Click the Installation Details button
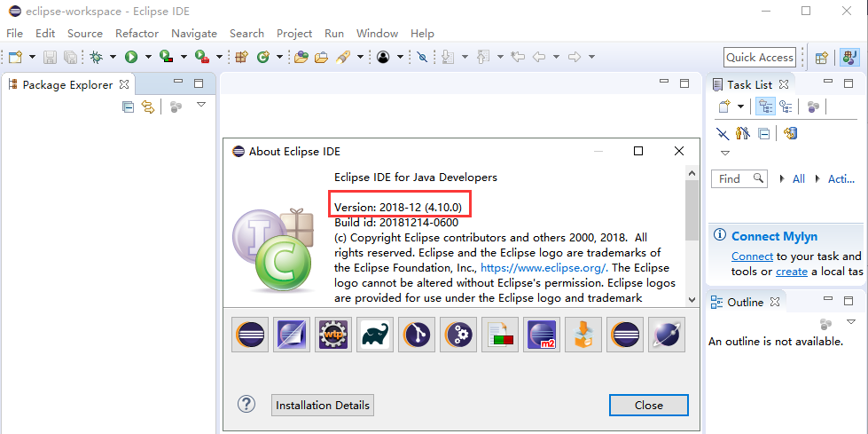 323,405
